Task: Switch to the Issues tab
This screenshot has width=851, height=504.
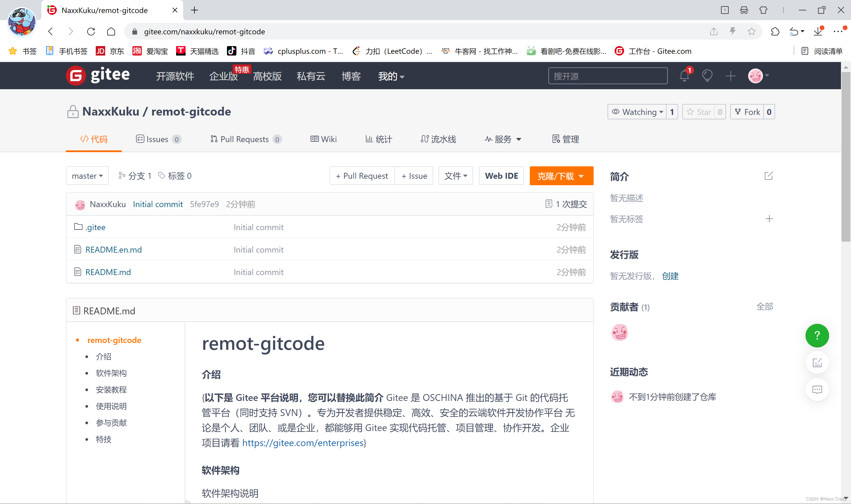Action: [157, 139]
